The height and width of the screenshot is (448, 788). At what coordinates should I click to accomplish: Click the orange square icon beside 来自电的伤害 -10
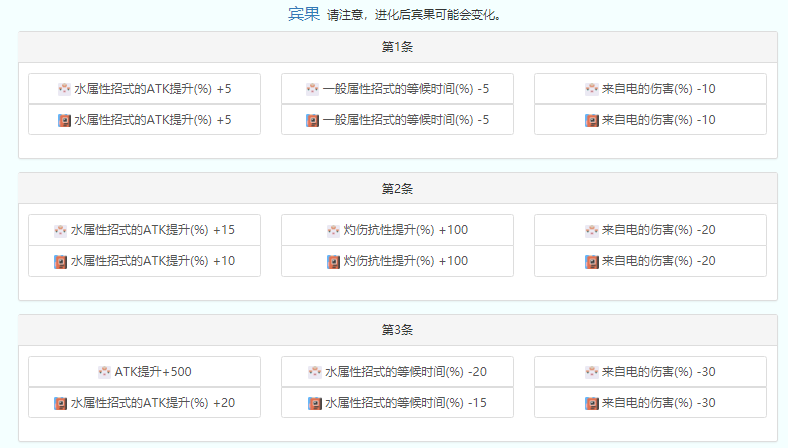[591, 120]
